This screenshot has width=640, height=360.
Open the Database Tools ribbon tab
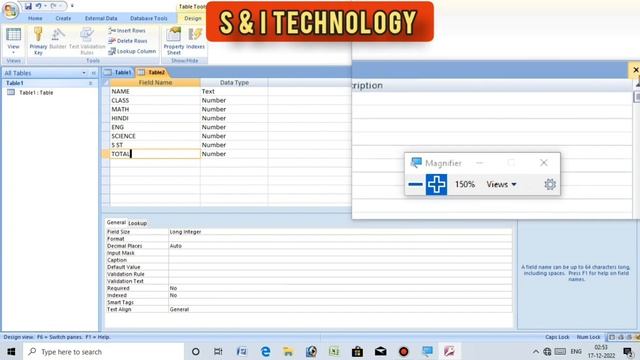pyautogui.click(x=149, y=18)
